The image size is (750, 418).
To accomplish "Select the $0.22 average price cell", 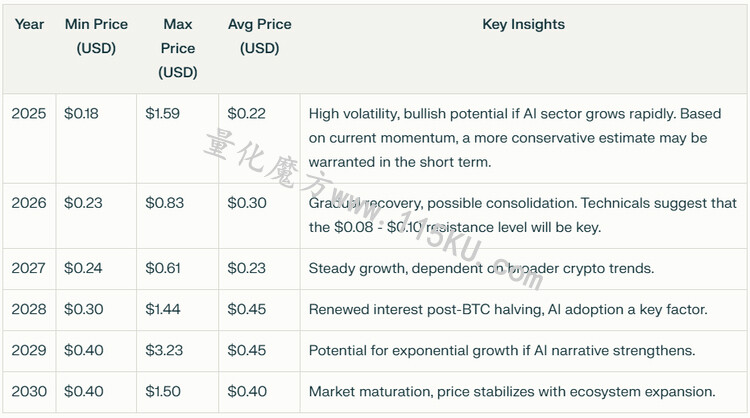I will coord(246,114).
